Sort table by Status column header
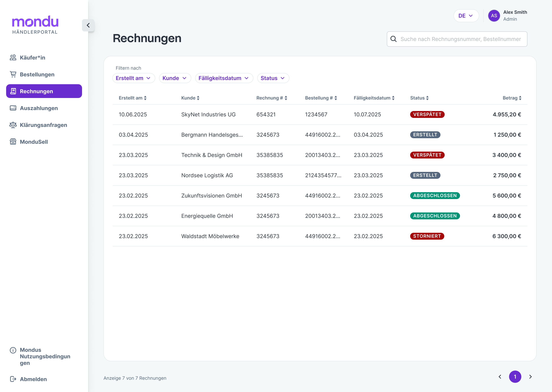 point(419,98)
